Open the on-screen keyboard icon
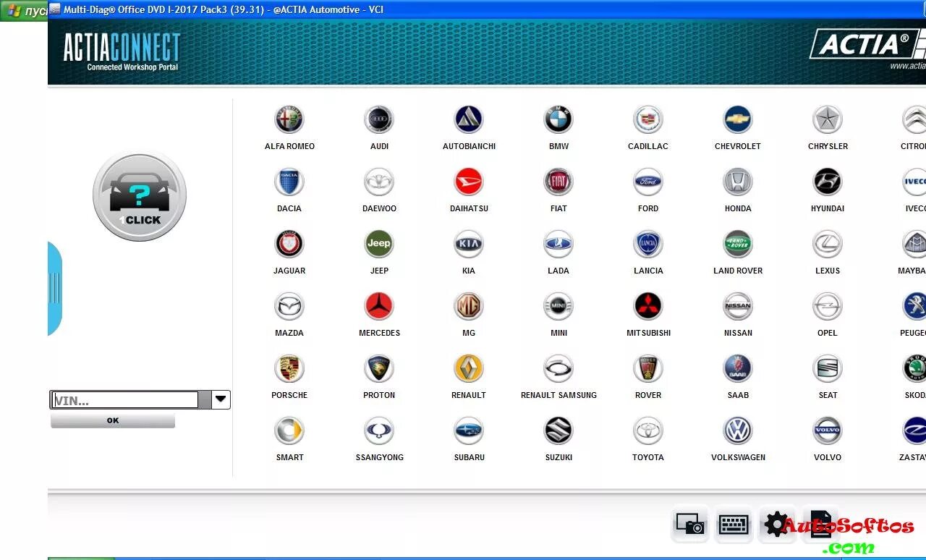Image resolution: width=926 pixels, height=560 pixels. click(733, 524)
